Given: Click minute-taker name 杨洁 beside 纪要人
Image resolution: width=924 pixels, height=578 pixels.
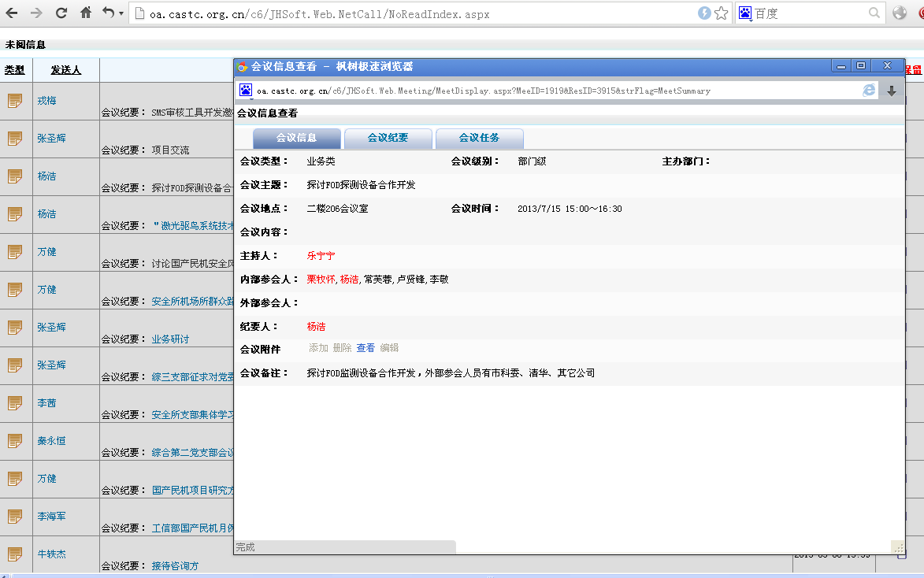Looking at the screenshot, I should click(x=316, y=327).
